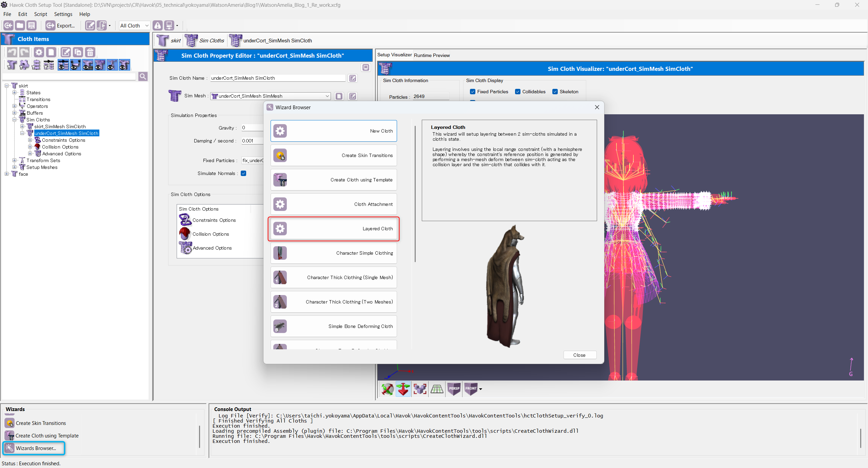Open the Sim Mesh dropdown

(270, 96)
